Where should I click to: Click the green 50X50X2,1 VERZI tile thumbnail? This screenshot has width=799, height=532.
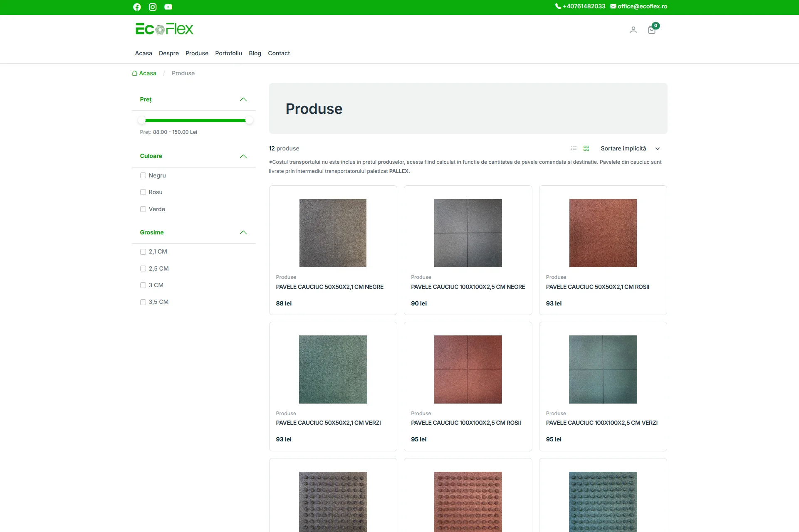pos(333,369)
